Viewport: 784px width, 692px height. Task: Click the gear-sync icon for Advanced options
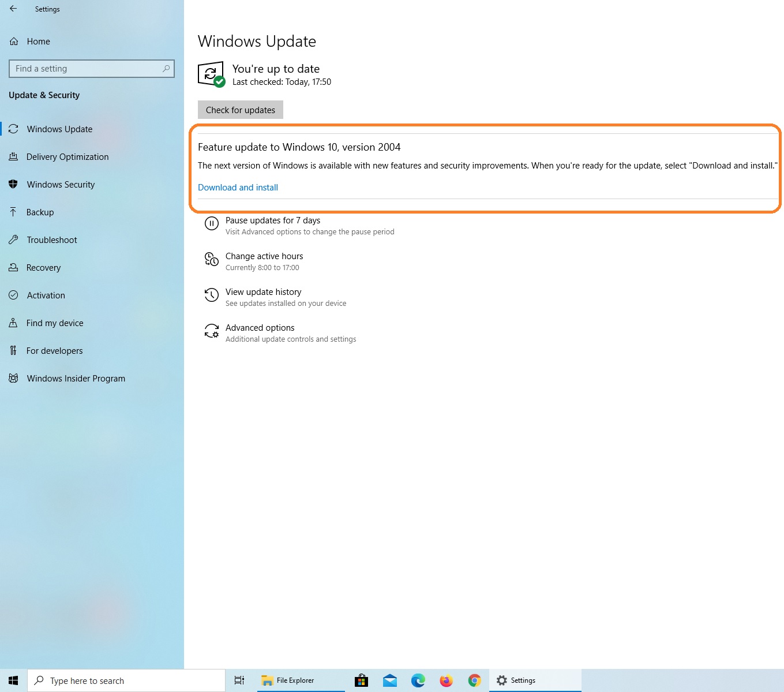coord(212,331)
